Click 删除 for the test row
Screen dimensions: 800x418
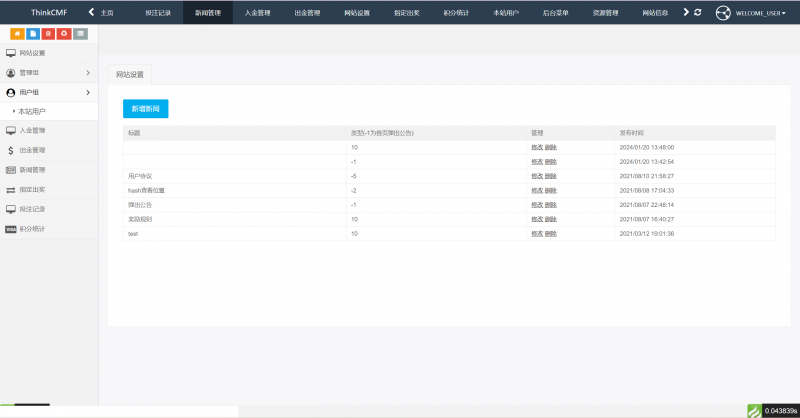click(550, 233)
